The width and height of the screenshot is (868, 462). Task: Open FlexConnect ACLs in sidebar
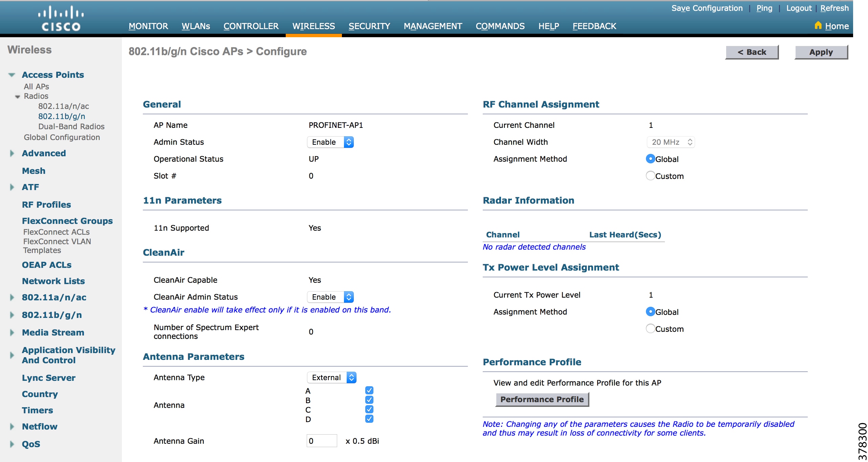[56, 232]
